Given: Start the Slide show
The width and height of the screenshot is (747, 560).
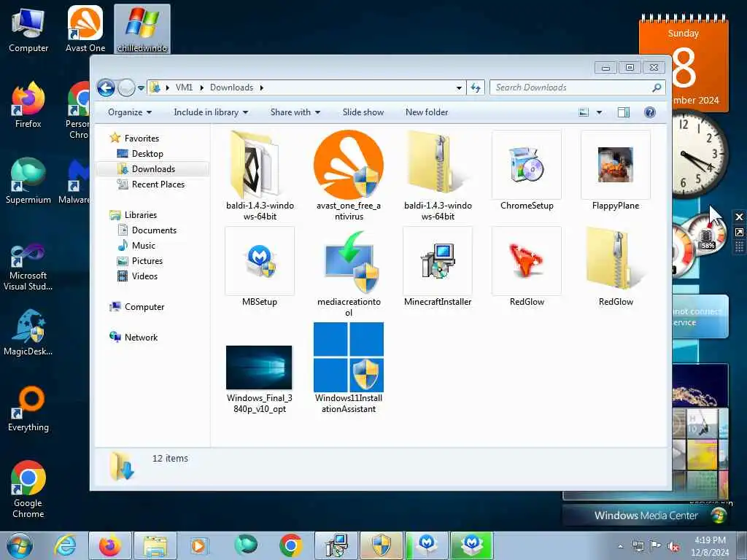Looking at the screenshot, I should pos(363,112).
